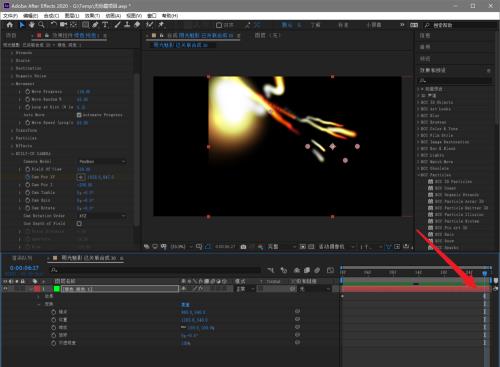Expand the BCC Lights effects category

click(418, 155)
